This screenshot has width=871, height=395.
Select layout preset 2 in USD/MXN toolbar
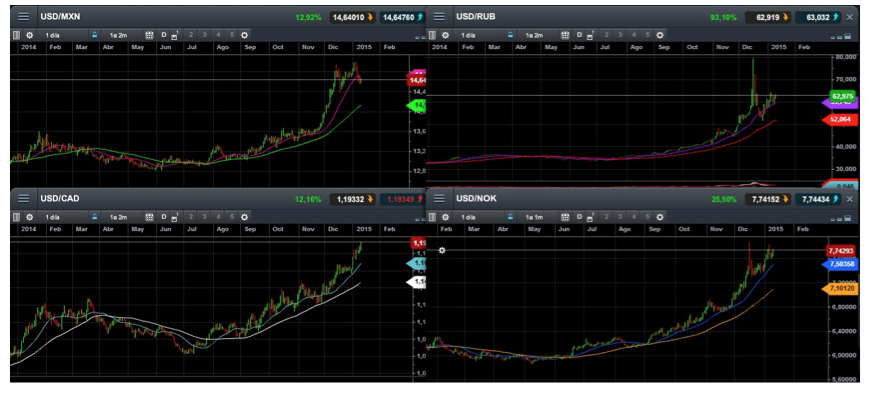point(191,35)
